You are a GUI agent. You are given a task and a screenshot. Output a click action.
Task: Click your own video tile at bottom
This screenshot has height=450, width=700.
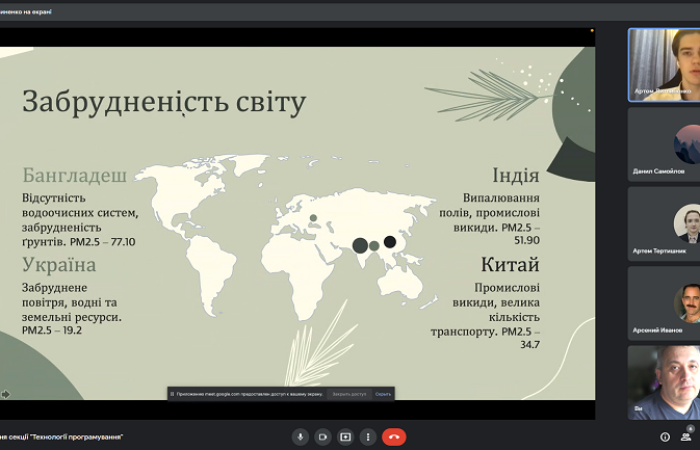663,382
